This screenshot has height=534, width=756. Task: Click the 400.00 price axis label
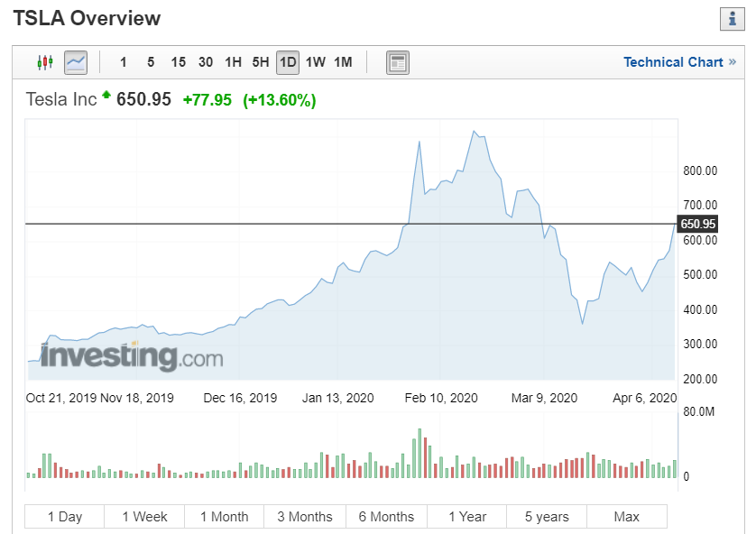(x=700, y=309)
